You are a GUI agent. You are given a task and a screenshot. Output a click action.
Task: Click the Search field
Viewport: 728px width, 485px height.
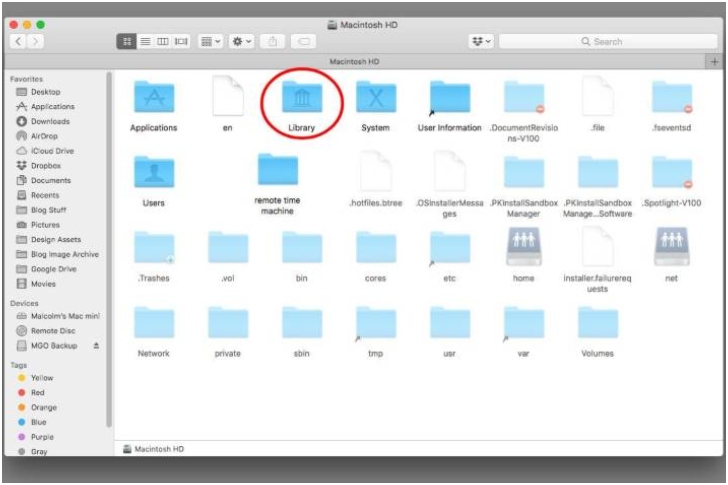608,41
